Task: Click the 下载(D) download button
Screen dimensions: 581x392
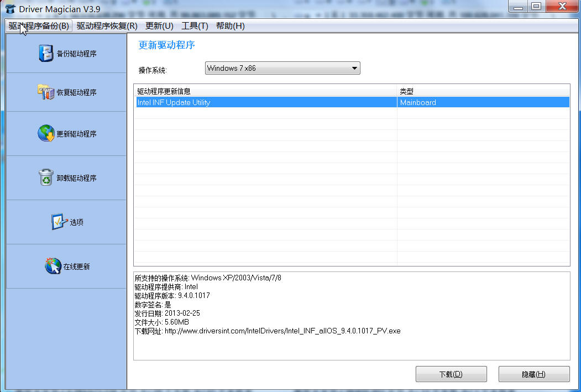Action: pos(451,374)
